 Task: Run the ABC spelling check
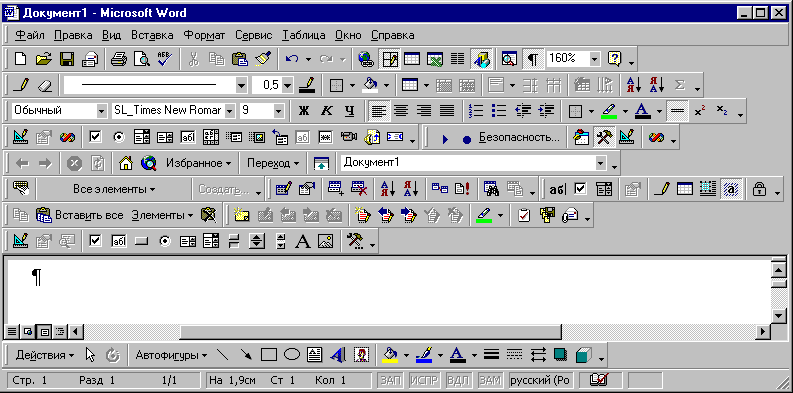[164, 59]
